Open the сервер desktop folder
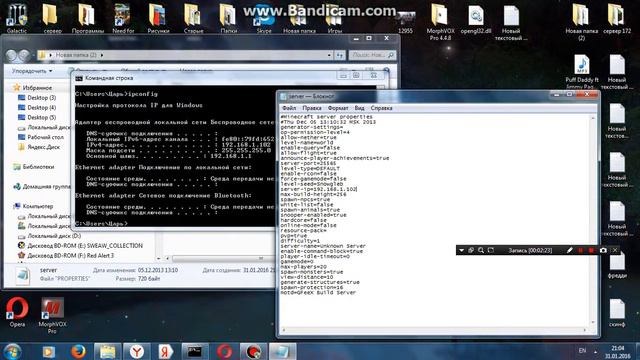 click(x=52, y=18)
